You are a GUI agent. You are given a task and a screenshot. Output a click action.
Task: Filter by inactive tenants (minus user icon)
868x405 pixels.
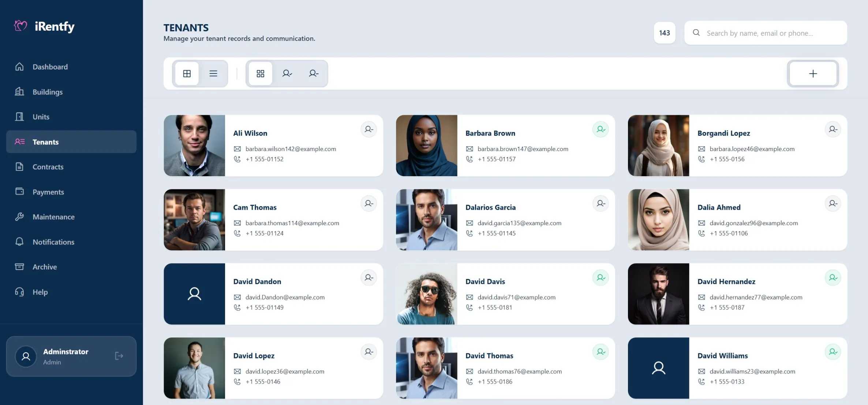click(x=314, y=73)
